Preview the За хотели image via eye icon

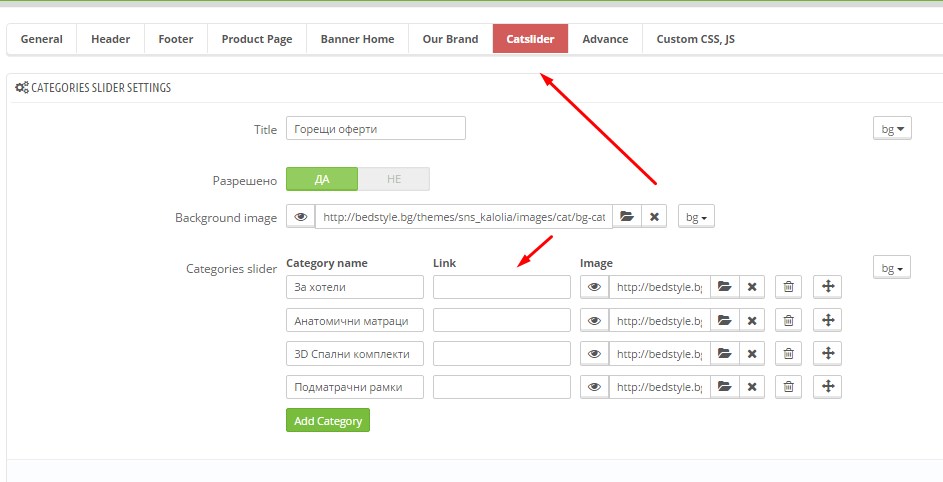coord(594,287)
